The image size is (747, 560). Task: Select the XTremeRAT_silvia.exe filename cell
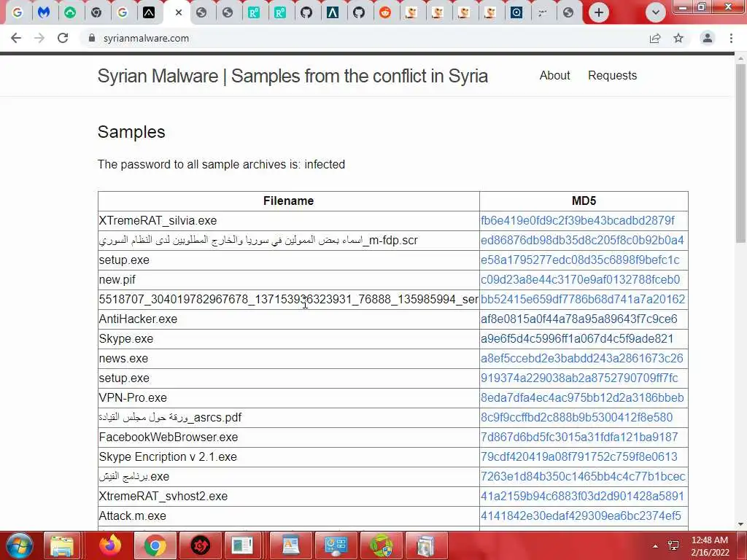pyautogui.click(x=289, y=220)
